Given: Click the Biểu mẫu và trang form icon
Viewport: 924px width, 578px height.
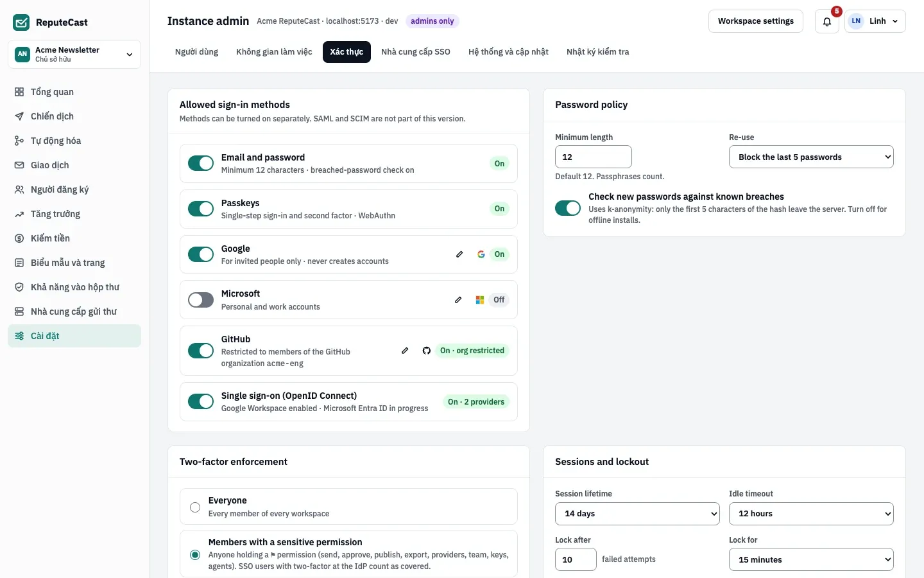Looking at the screenshot, I should (19, 263).
